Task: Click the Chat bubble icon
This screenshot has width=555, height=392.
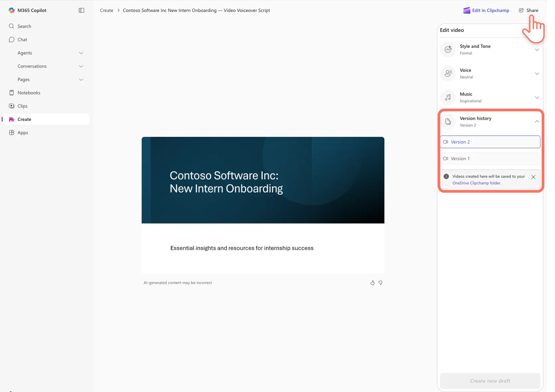Action: tap(12, 40)
